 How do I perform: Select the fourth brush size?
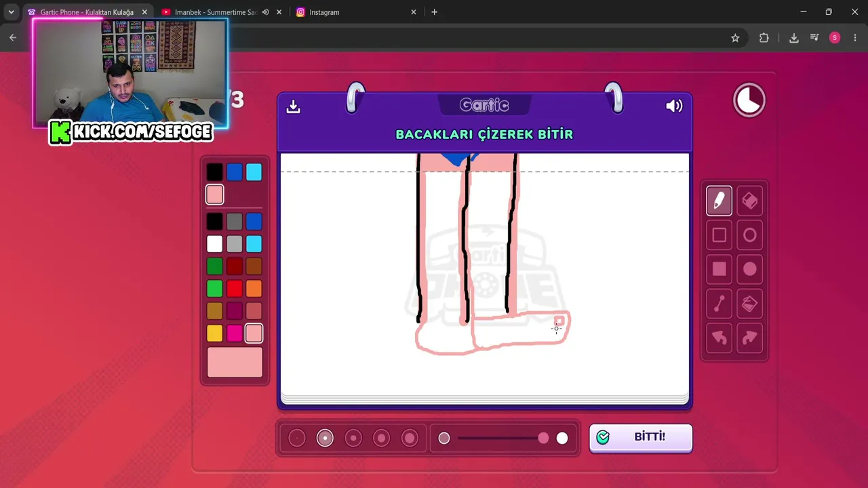(x=381, y=439)
